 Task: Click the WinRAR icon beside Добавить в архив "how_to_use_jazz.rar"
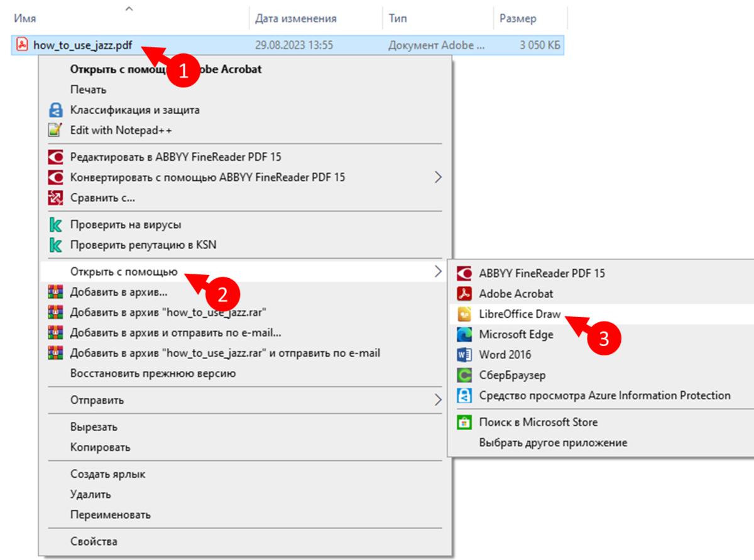(x=56, y=312)
